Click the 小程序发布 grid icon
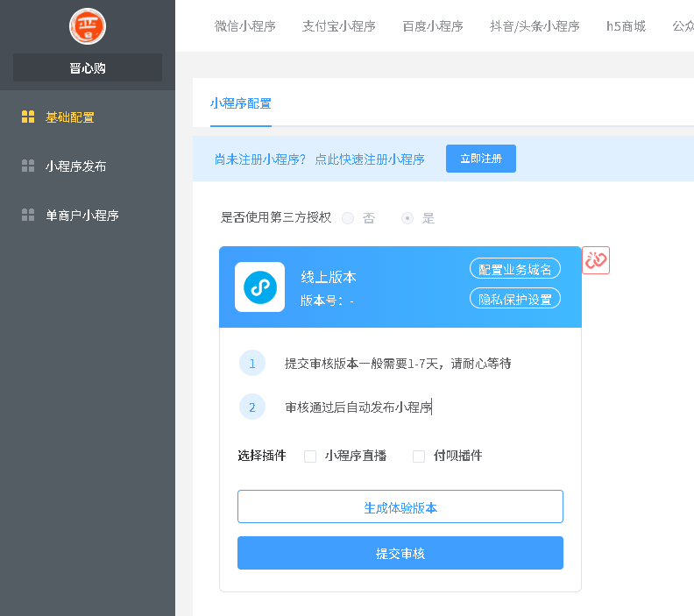This screenshot has width=694, height=616. point(28,166)
